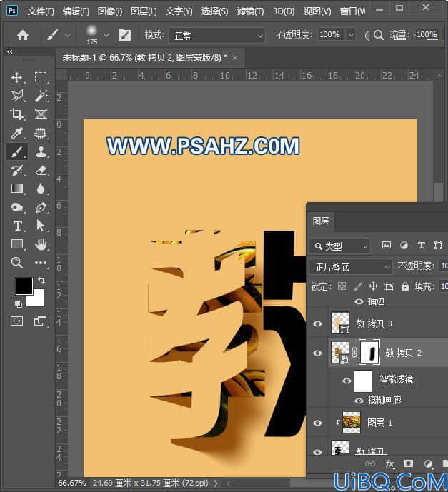The image size is (448, 492).
Task: Open the 不透明度 opacity slider dropdown
Action: [x=352, y=34]
